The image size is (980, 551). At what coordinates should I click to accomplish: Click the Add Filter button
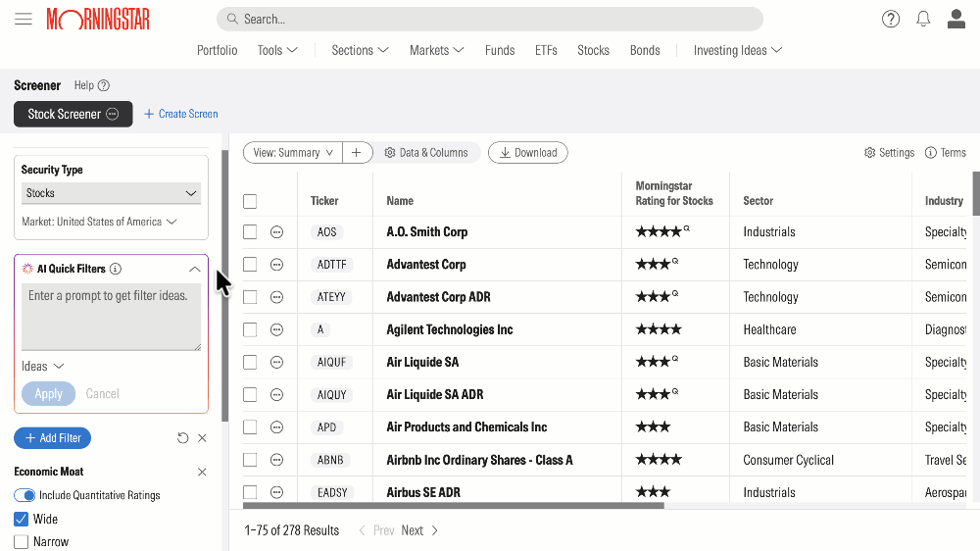(53, 438)
